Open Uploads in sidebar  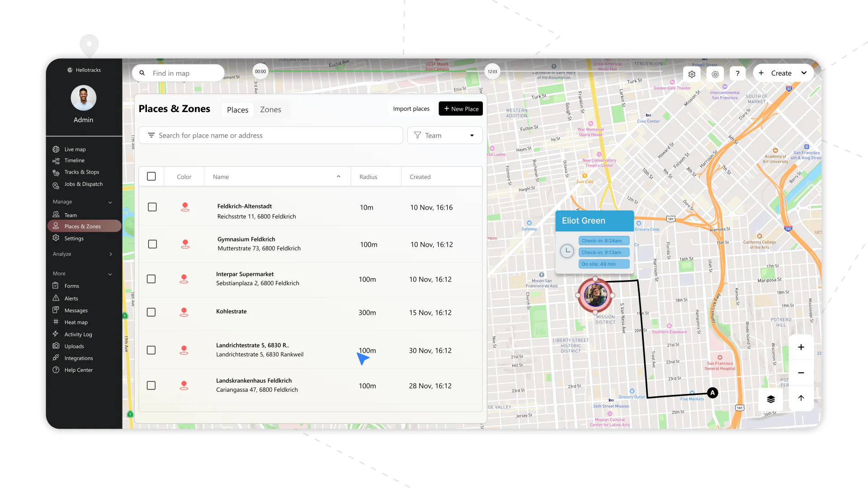coord(74,347)
